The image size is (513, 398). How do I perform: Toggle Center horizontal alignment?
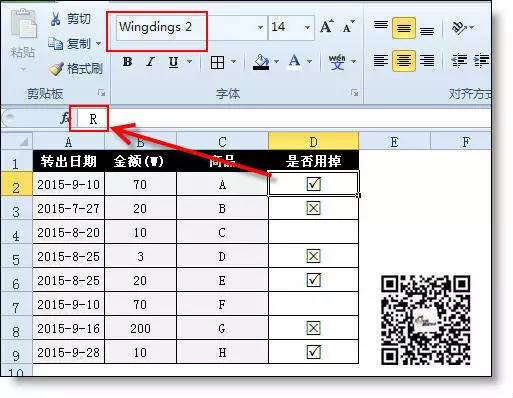(404, 61)
